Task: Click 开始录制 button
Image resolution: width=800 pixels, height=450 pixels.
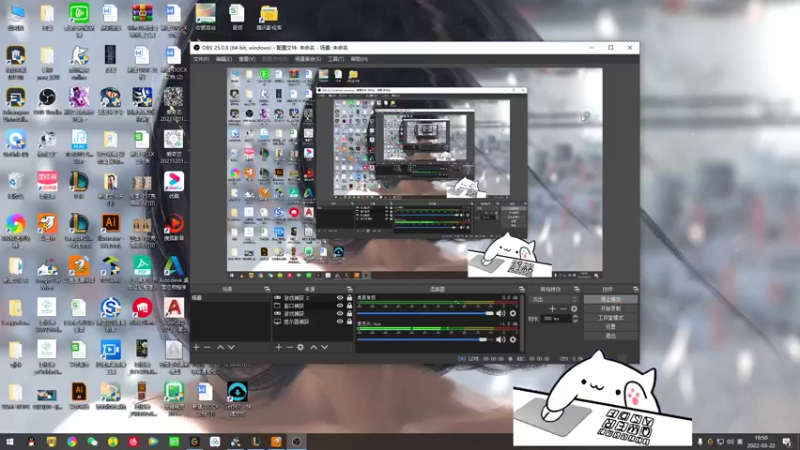Action: [611, 309]
